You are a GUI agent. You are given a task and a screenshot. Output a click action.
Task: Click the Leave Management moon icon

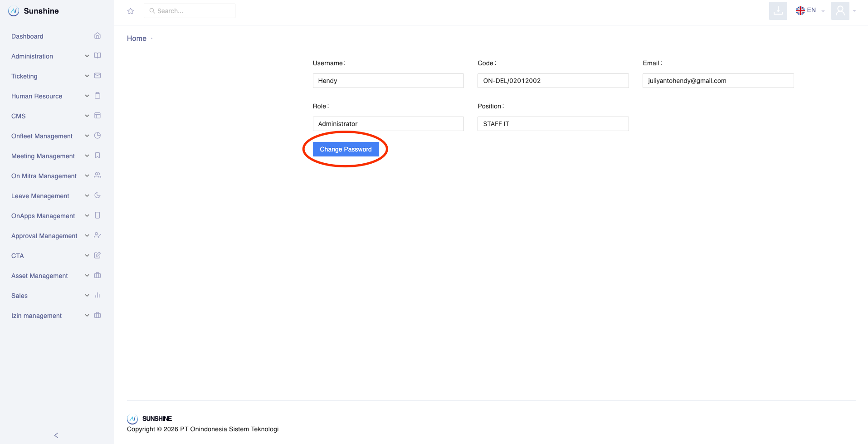97,195
